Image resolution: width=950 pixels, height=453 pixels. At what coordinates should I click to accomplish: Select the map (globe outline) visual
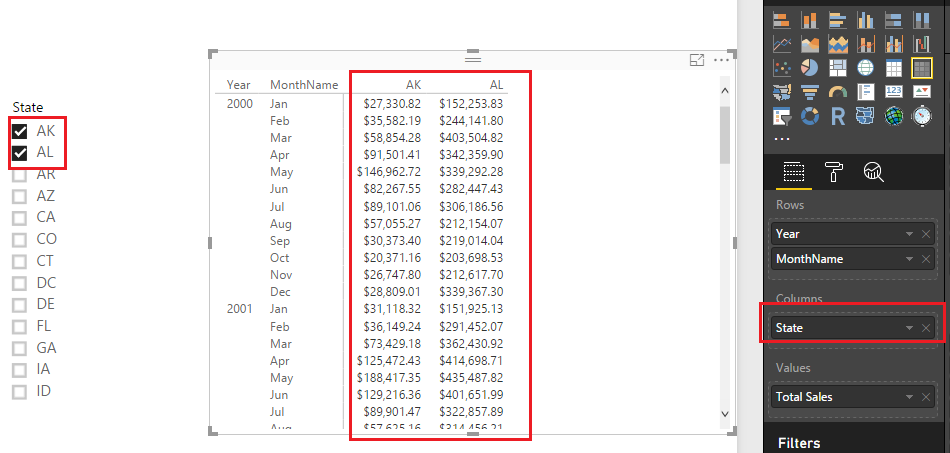865,68
